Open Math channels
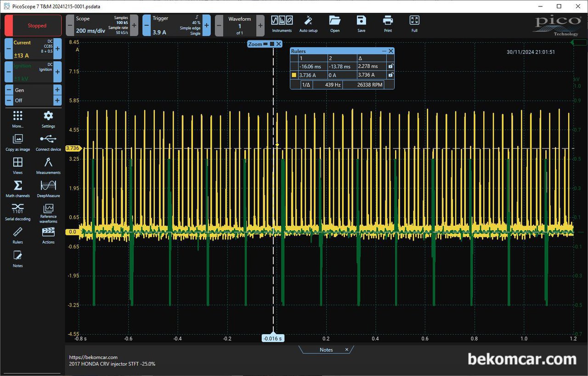The width and height of the screenshot is (588, 376). tap(17, 189)
